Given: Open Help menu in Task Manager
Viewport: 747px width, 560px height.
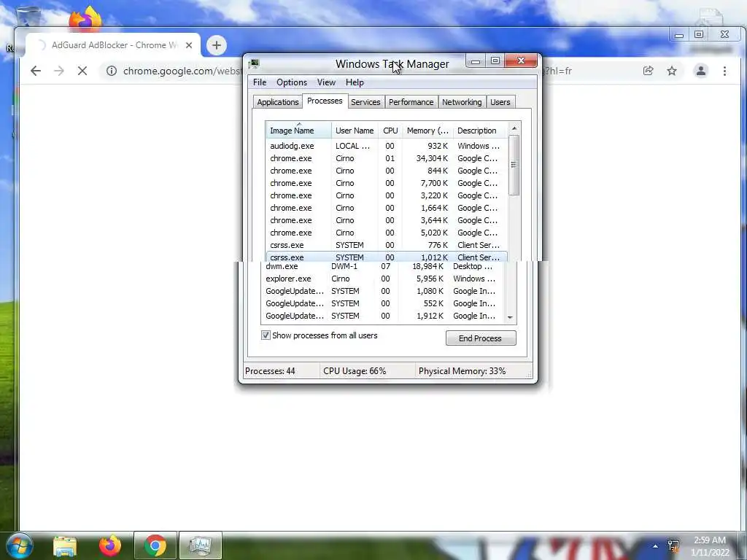Looking at the screenshot, I should (355, 82).
